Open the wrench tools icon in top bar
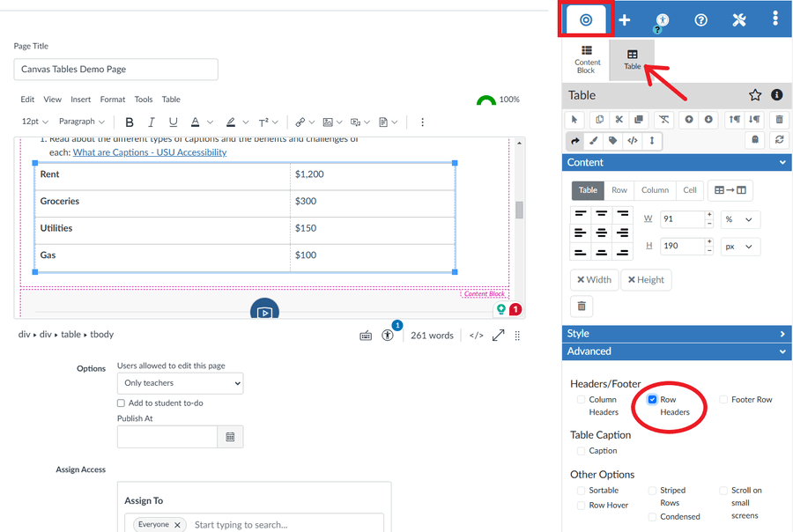Viewport: 793px width, 532px height. point(737,18)
